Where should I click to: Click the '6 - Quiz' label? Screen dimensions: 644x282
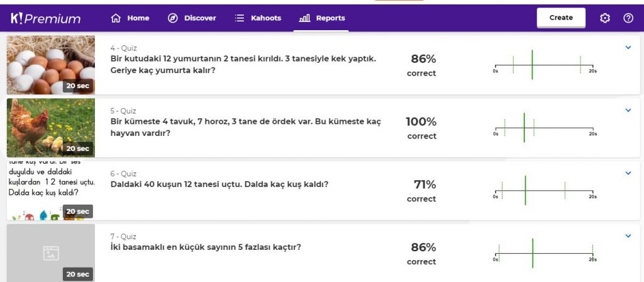click(x=124, y=174)
